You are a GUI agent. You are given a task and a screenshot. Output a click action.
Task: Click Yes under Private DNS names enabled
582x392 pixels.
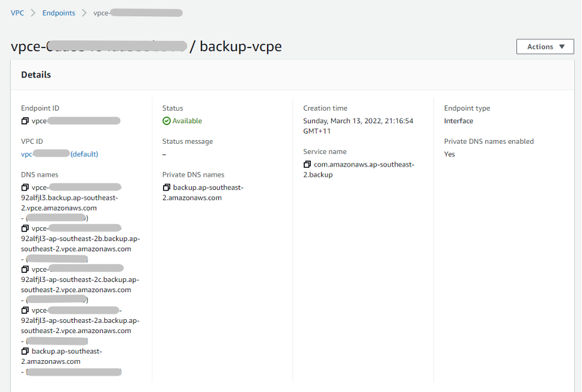tap(449, 154)
